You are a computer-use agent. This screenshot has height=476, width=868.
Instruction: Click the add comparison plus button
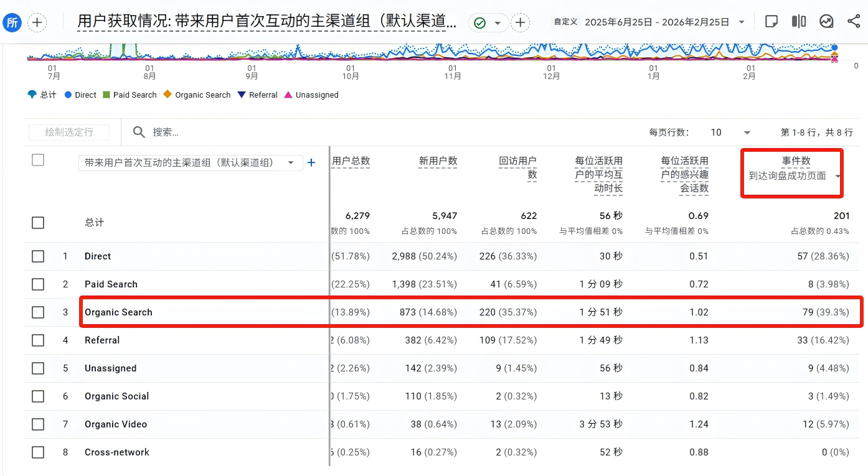tap(37, 23)
